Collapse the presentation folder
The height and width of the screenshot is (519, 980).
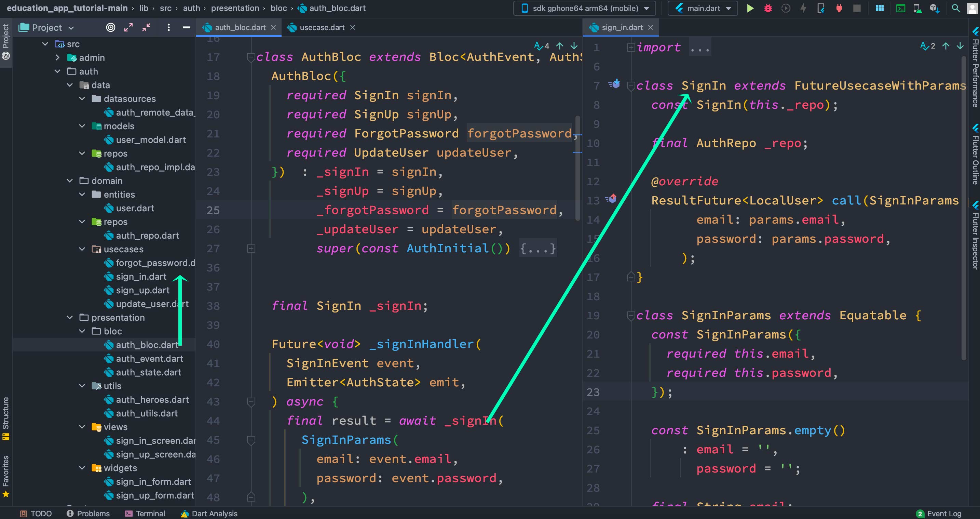point(70,317)
